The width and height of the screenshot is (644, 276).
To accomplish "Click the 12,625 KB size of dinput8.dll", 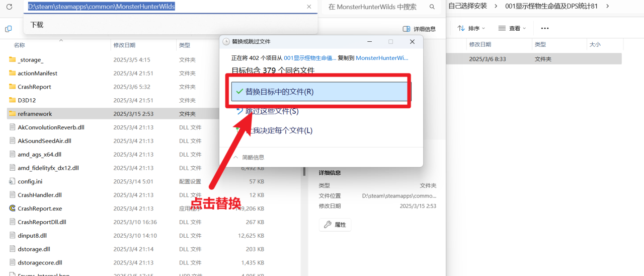I will pos(251,236).
